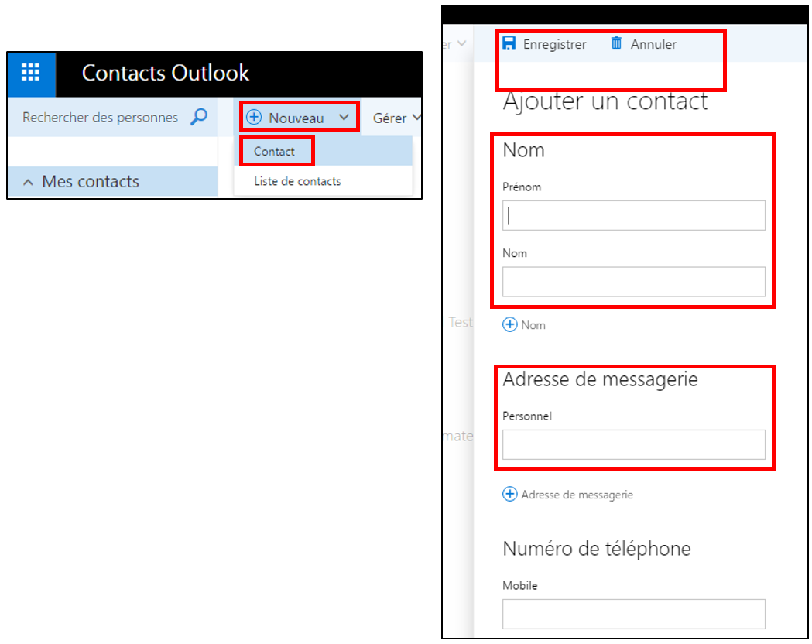Image resolution: width=812 pixels, height=644 pixels.
Task: Click the Personnel email field
Action: (x=633, y=444)
